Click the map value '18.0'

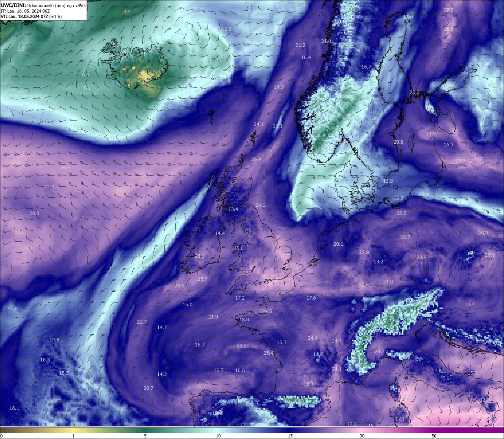244,320
